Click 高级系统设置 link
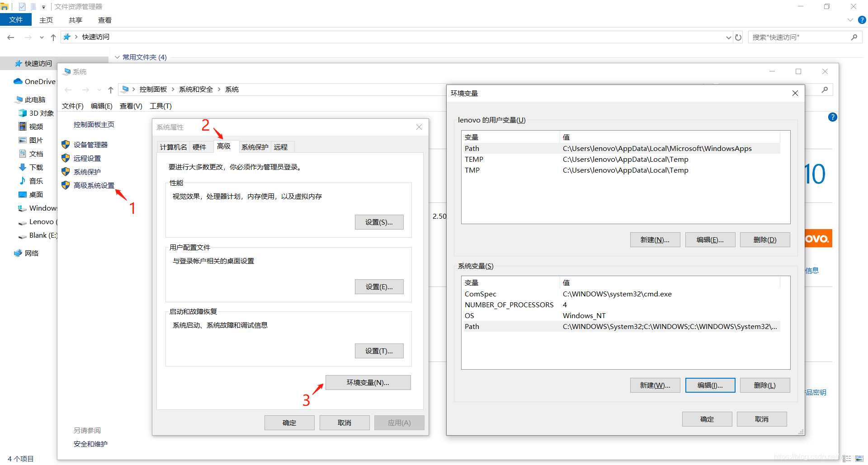The width and height of the screenshot is (868, 465). pos(94,185)
